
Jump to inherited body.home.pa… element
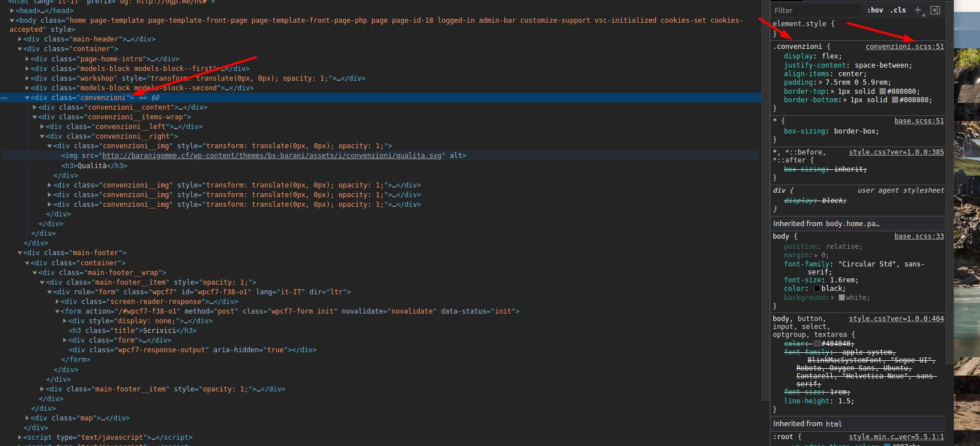click(x=853, y=224)
